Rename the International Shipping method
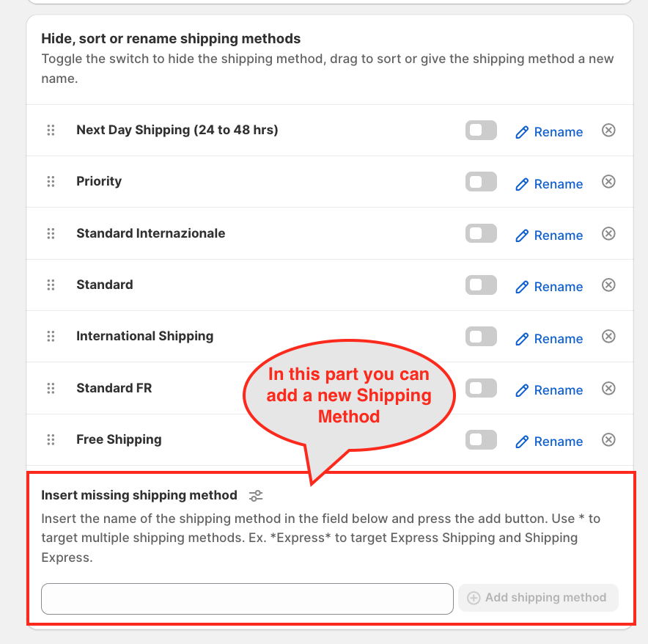The width and height of the screenshot is (648, 644). tap(550, 339)
